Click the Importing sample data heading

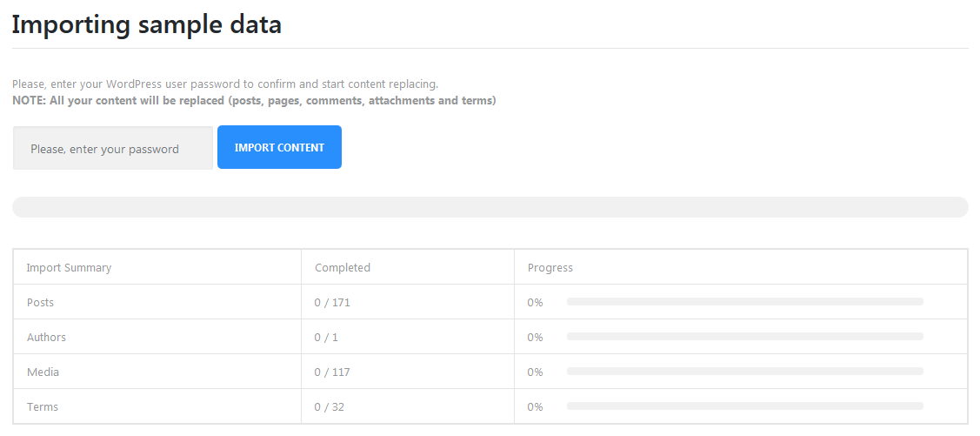coord(146,24)
